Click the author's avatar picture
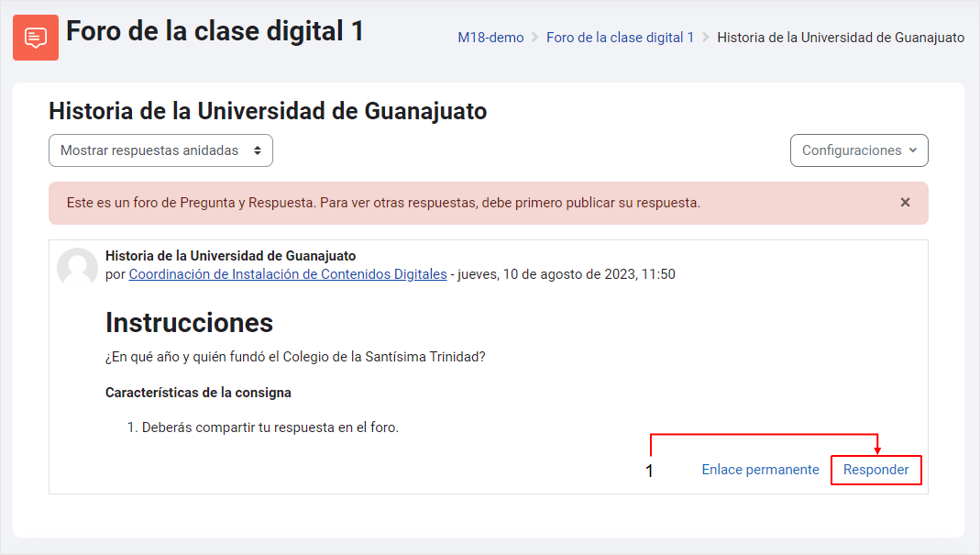The width and height of the screenshot is (980, 555). point(78,267)
